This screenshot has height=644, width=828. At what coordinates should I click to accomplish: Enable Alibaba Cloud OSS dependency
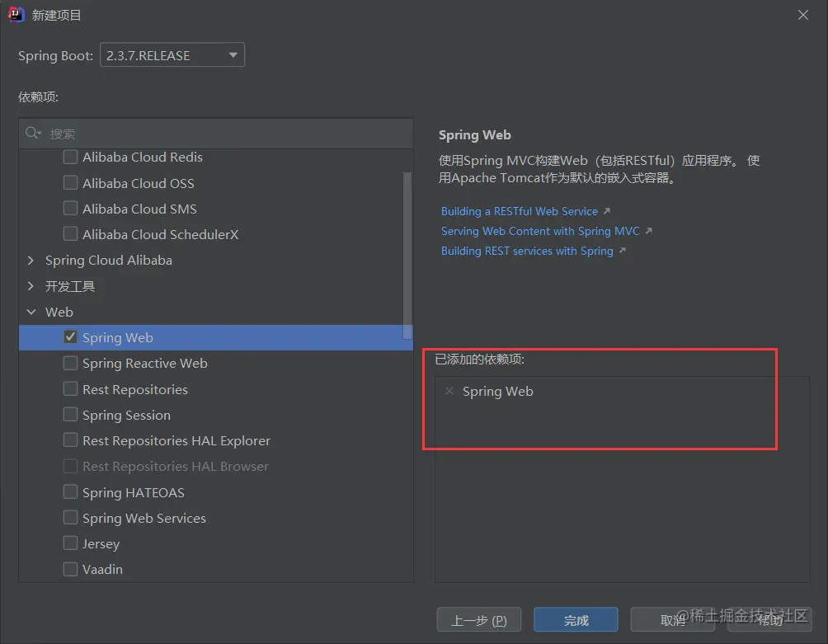pyautogui.click(x=70, y=182)
